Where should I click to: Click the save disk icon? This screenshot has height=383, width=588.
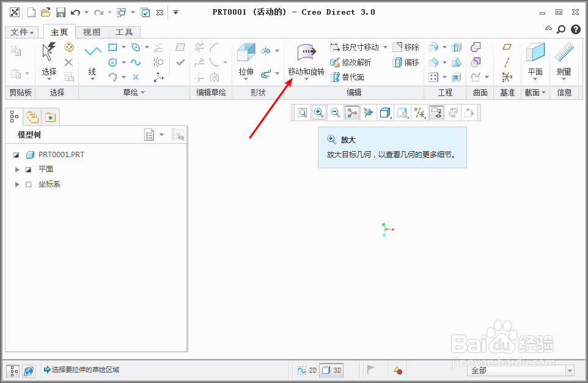click(x=61, y=12)
